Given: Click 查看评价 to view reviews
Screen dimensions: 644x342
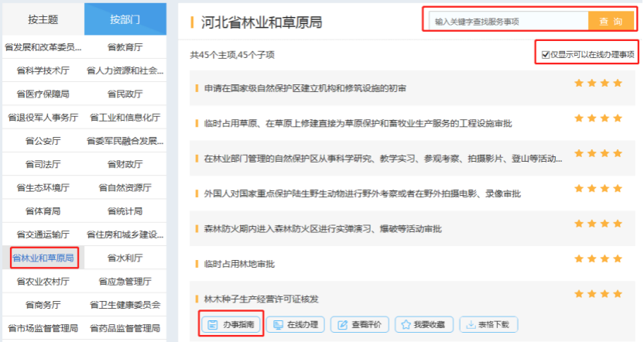Looking at the screenshot, I should [x=360, y=325].
